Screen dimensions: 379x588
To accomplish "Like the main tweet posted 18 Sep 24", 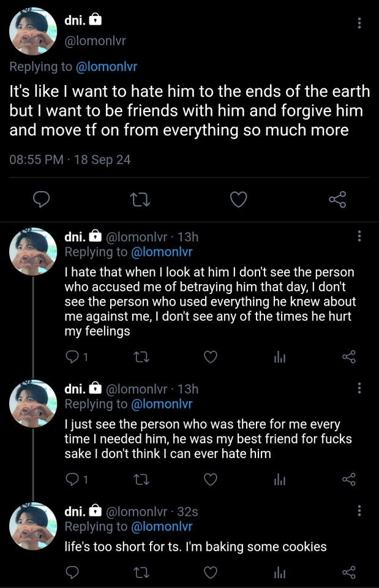I will coord(238,199).
